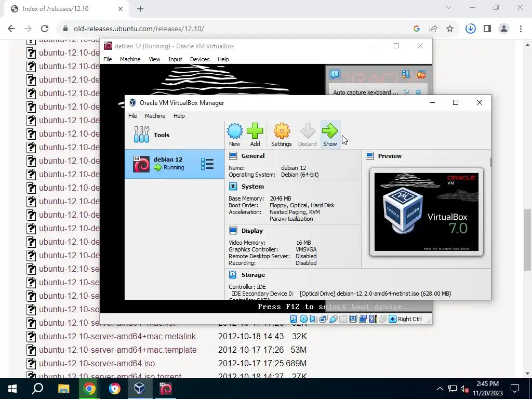This screenshot has height=399, width=532.
Task: Click the address bar with old-releases.ubuntu.com URL
Action: tap(234, 29)
